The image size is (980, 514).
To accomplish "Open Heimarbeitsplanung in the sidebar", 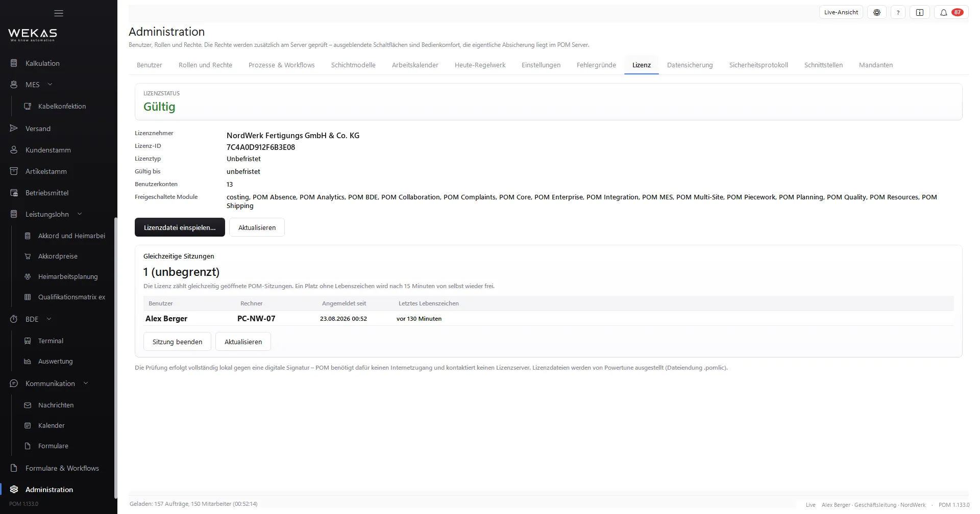I will click(x=68, y=276).
